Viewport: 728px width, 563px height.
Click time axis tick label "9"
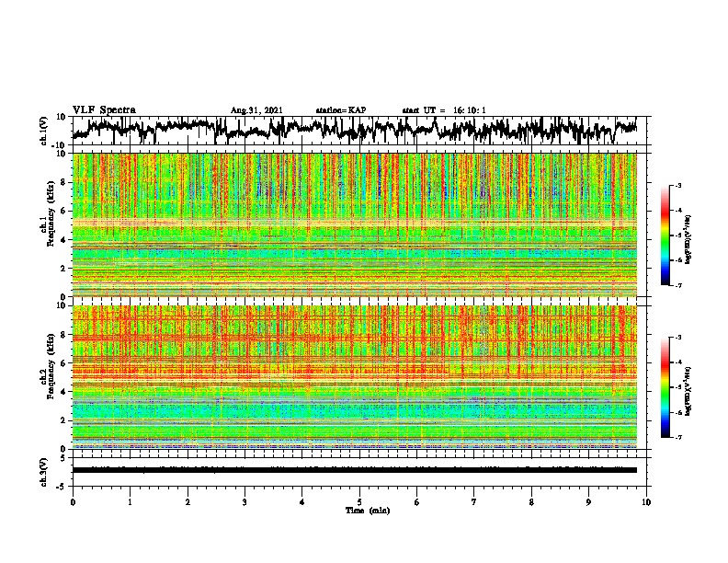pyautogui.click(x=588, y=502)
